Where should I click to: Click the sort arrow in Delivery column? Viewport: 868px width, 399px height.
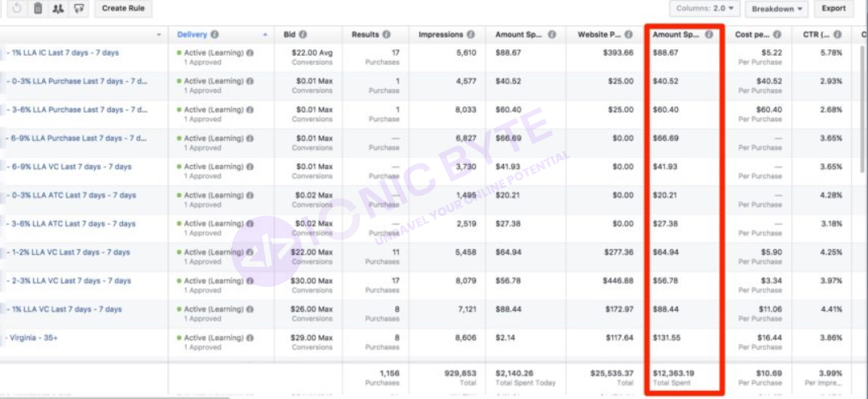pos(265,35)
